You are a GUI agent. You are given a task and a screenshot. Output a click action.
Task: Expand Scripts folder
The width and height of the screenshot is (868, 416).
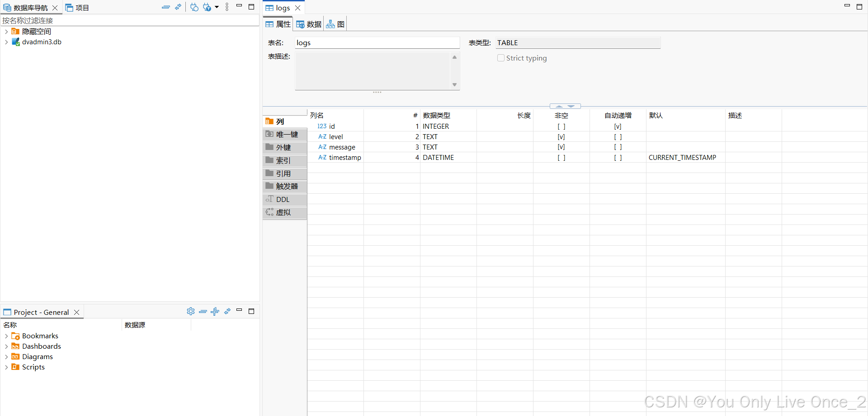[6, 367]
